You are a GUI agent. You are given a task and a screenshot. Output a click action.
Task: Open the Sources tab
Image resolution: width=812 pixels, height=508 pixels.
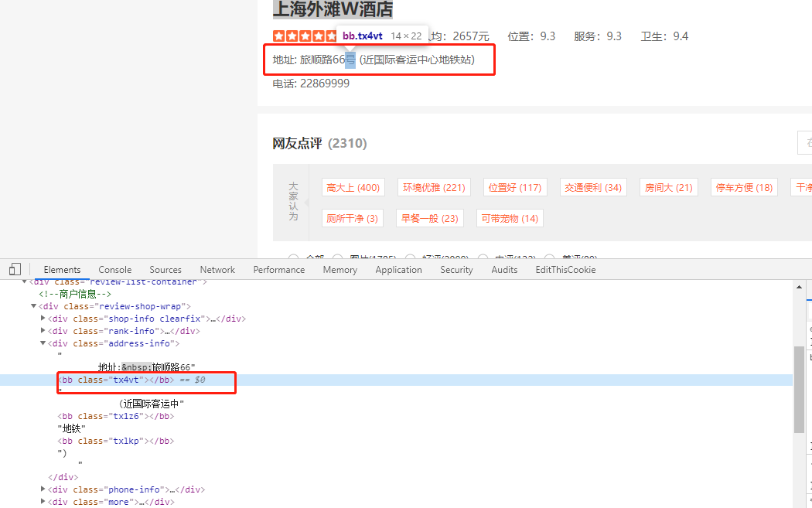[165, 270]
